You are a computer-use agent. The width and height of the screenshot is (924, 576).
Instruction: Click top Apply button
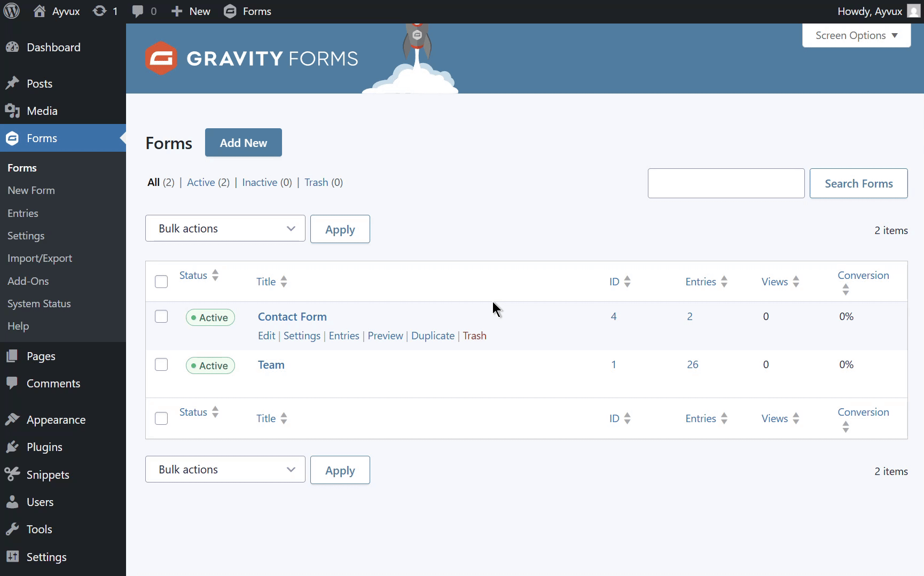click(x=340, y=229)
